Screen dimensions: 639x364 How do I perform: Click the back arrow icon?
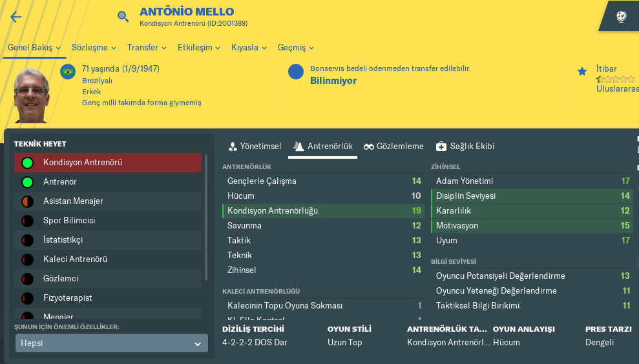(x=16, y=17)
